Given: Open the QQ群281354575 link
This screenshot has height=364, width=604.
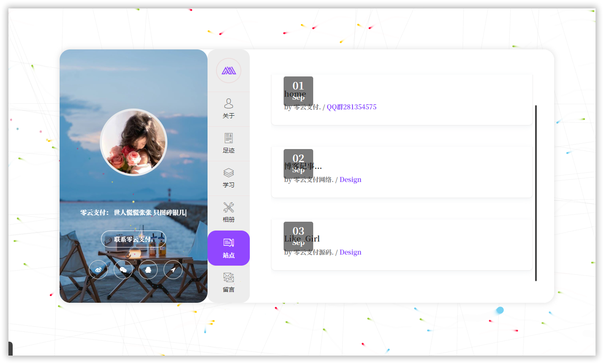Looking at the screenshot, I should point(352,107).
